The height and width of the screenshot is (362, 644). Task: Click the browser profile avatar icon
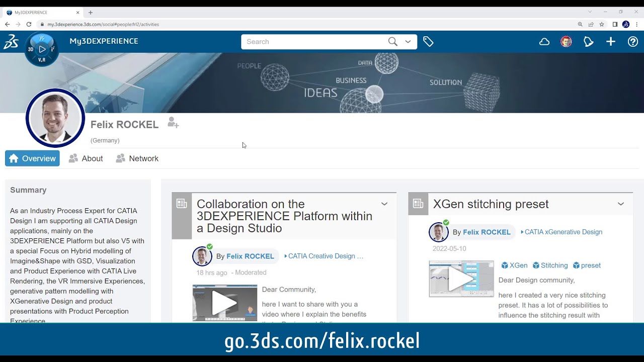click(626, 24)
